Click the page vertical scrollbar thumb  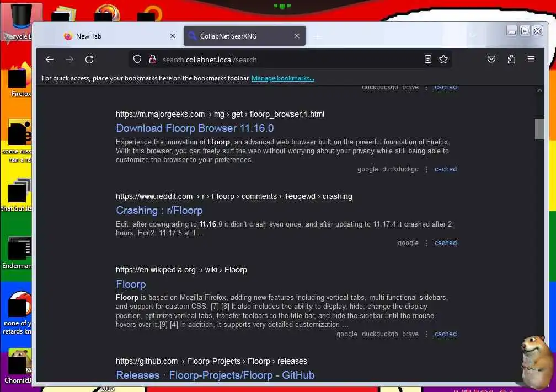[539, 129]
